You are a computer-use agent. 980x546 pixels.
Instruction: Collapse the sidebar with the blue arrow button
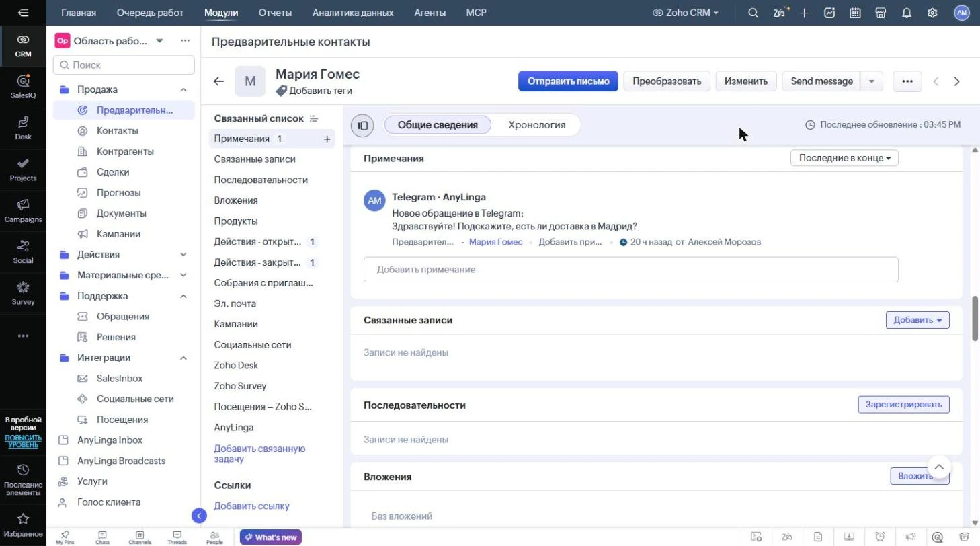[x=199, y=516]
